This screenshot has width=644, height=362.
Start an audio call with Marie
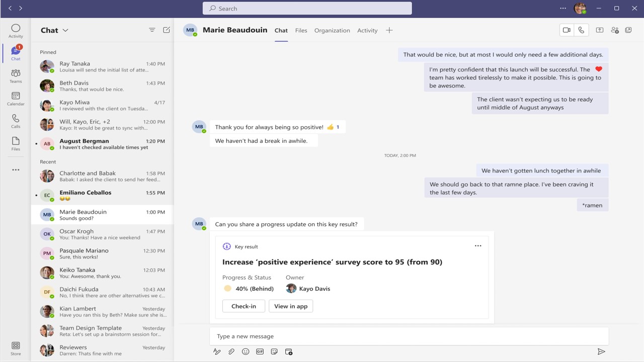[x=581, y=30]
